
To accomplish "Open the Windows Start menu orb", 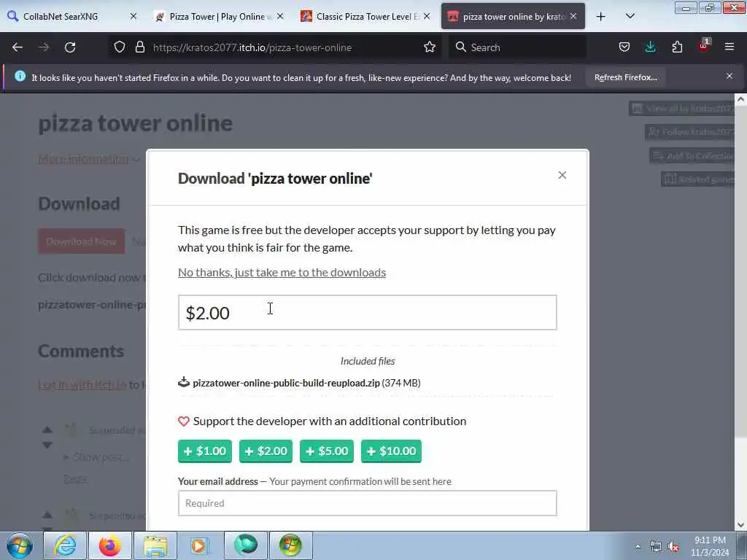I will point(20,545).
